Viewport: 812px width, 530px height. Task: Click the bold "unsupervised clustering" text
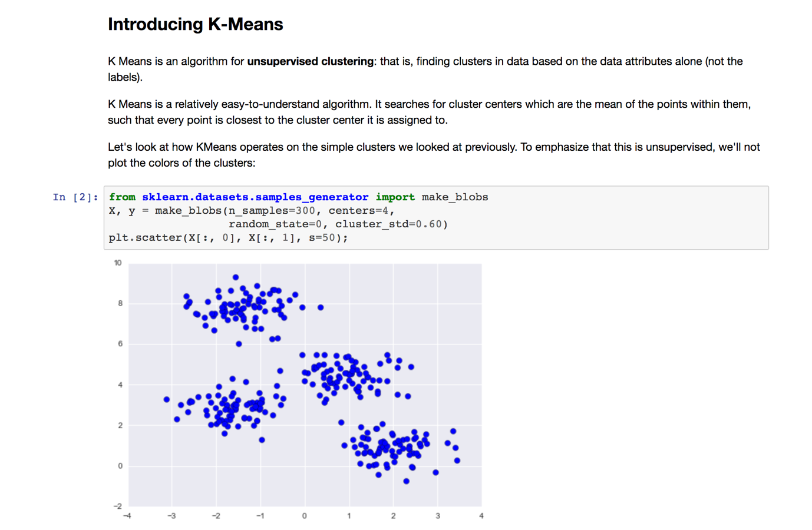pyautogui.click(x=310, y=61)
